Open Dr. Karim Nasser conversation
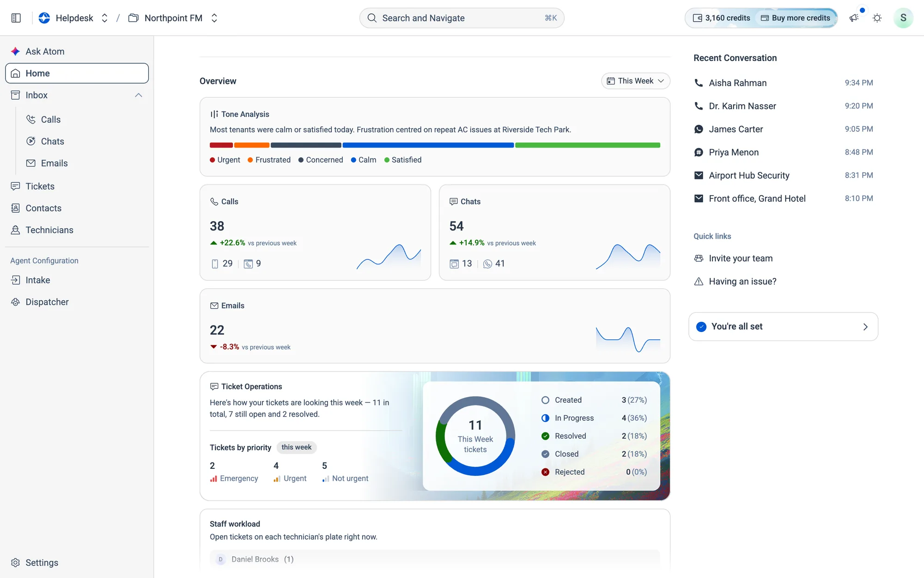Viewport: 924px width, 578px height. pos(784,106)
